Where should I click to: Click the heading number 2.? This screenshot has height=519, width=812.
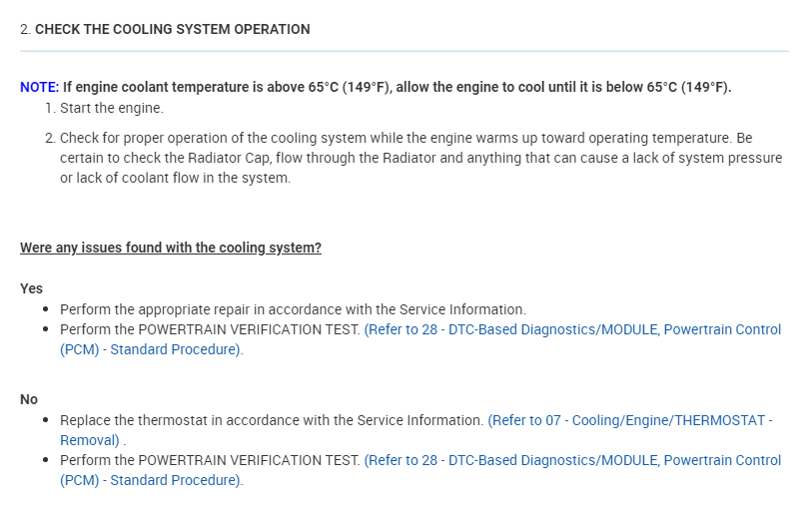click(25, 29)
